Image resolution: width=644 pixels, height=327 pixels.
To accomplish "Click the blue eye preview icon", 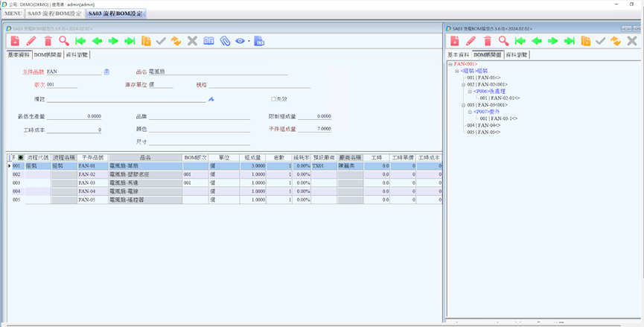I will click(240, 41).
